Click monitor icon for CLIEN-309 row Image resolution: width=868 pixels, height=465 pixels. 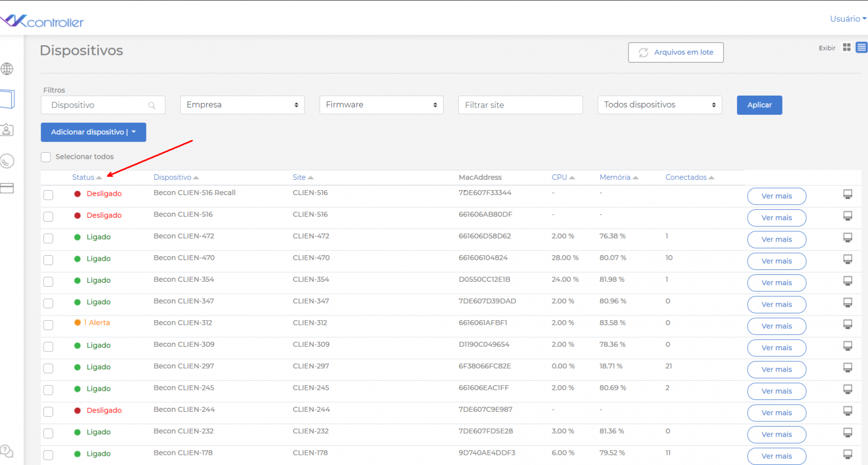848,346
